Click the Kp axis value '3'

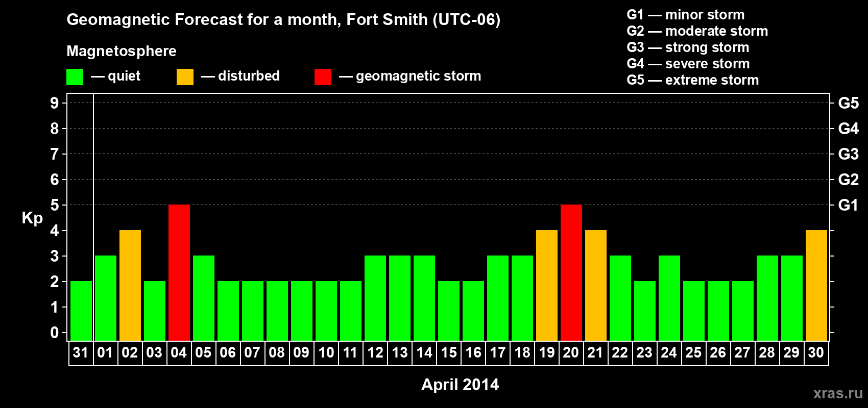[55, 256]
